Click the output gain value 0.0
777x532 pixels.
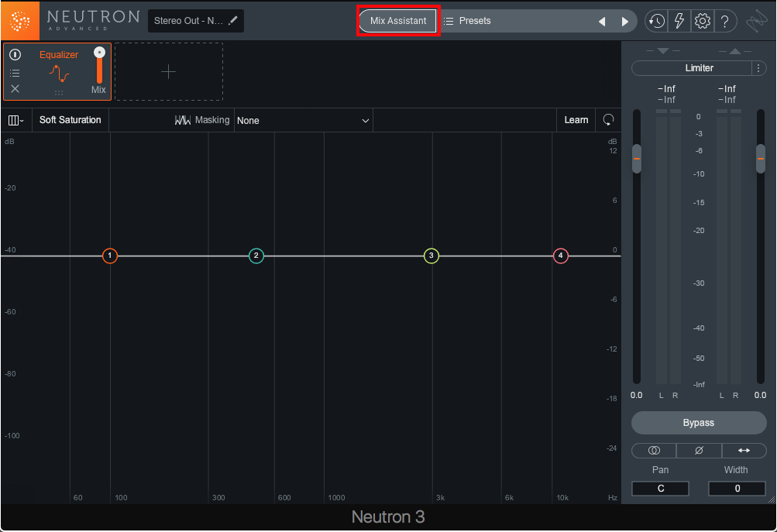point(760,395)
